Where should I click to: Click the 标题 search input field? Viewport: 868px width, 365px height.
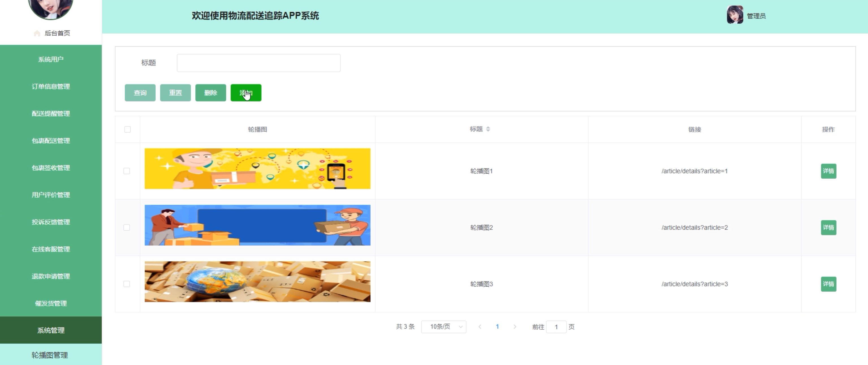258,63
